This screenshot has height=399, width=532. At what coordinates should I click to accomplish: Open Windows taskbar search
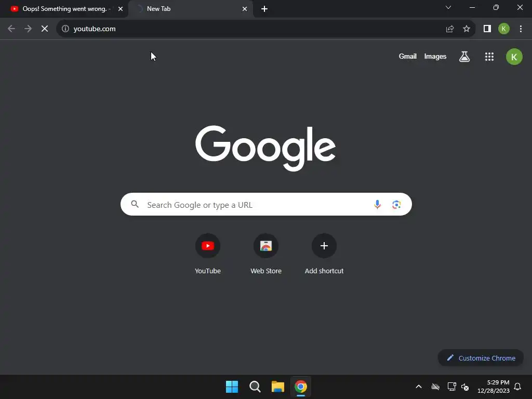tap(255, 387)
